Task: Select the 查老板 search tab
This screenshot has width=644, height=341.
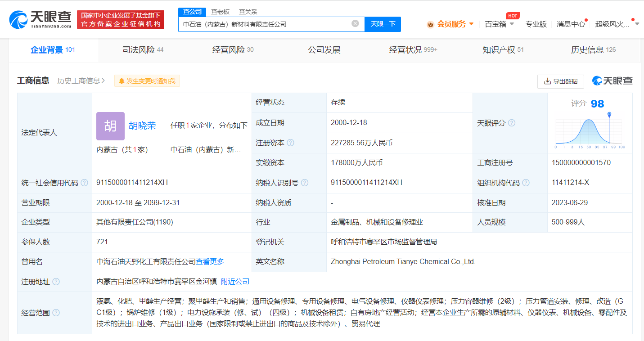Action: [220, 12]
